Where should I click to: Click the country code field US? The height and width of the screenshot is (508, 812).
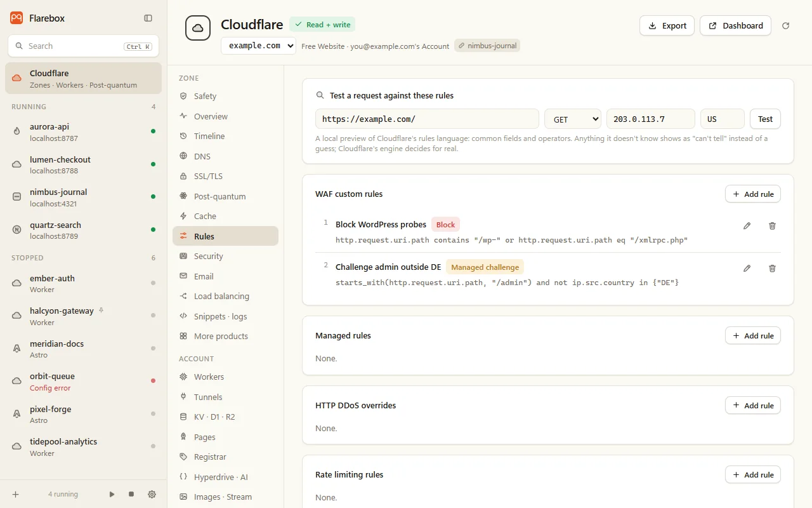pos(723,119)
